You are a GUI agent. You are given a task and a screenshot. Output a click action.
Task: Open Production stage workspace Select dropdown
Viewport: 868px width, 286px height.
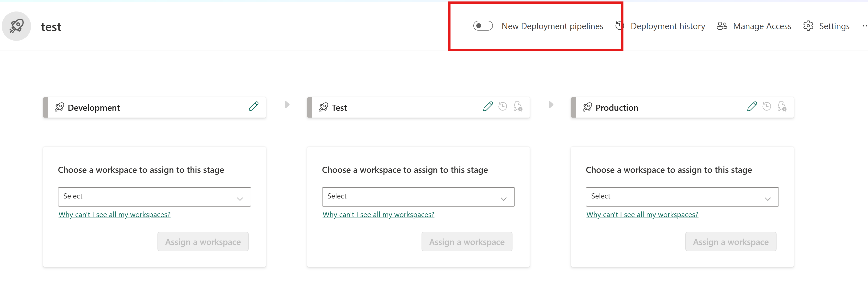[x=682, y=197]
